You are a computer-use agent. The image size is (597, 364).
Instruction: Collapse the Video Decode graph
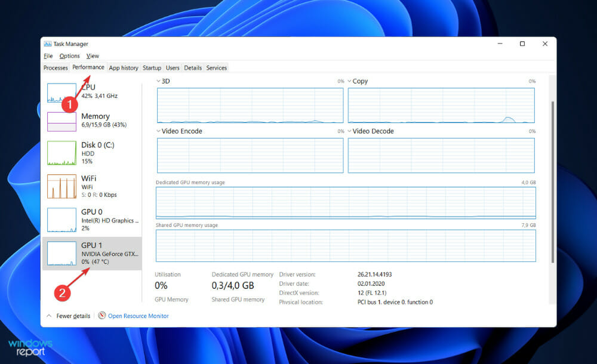click(x=350, y=131)
